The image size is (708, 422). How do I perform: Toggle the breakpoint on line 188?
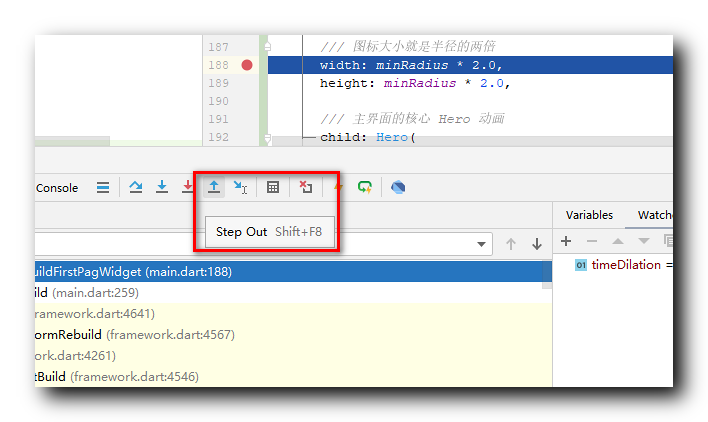tap(247, 65)
